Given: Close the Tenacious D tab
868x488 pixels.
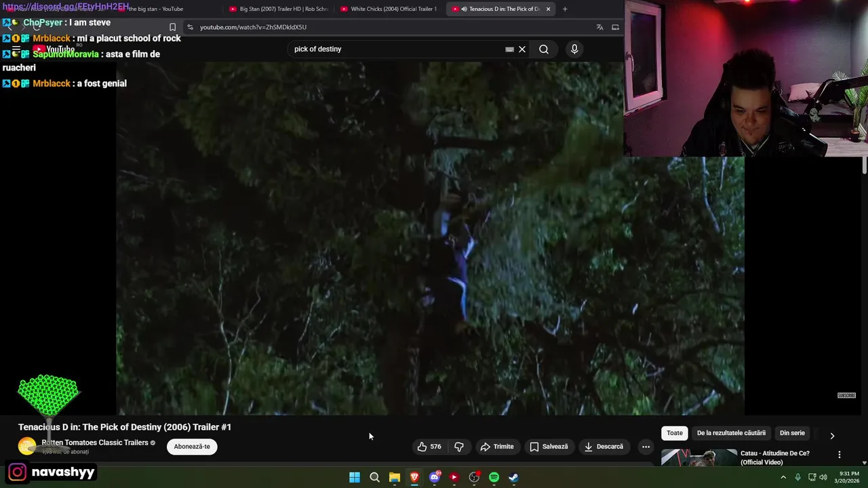Looking at the screenshot, I should (548, 9).
